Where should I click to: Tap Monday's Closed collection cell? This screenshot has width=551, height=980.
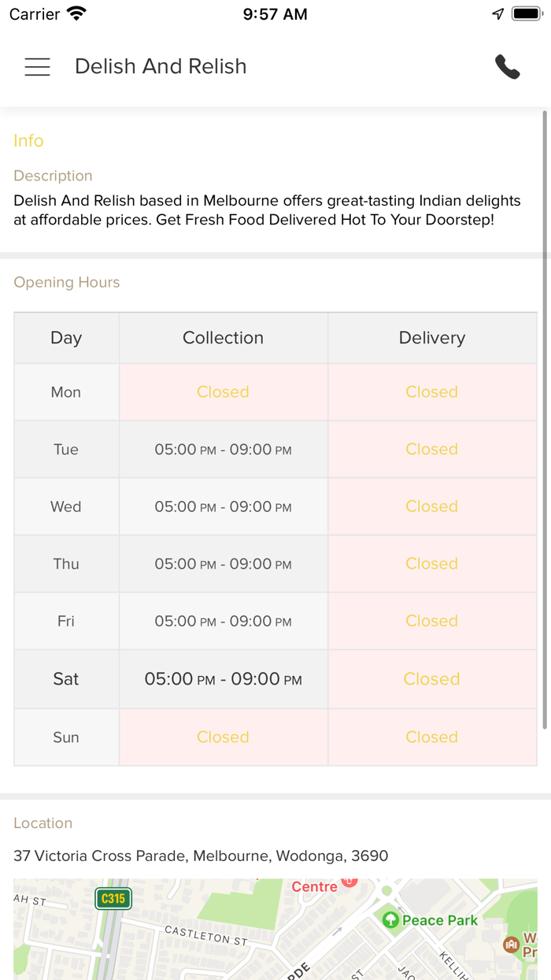tap(223, 392)
